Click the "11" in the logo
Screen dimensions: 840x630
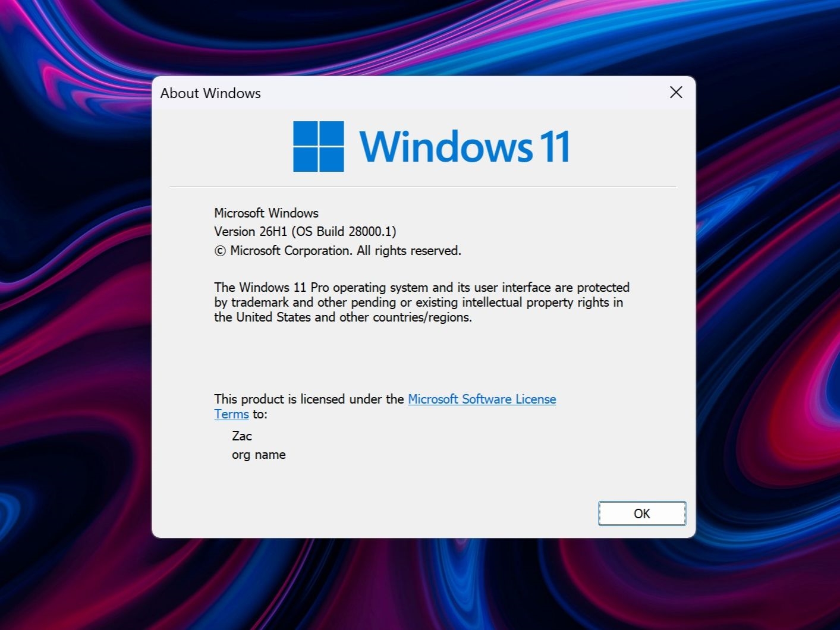555,146
